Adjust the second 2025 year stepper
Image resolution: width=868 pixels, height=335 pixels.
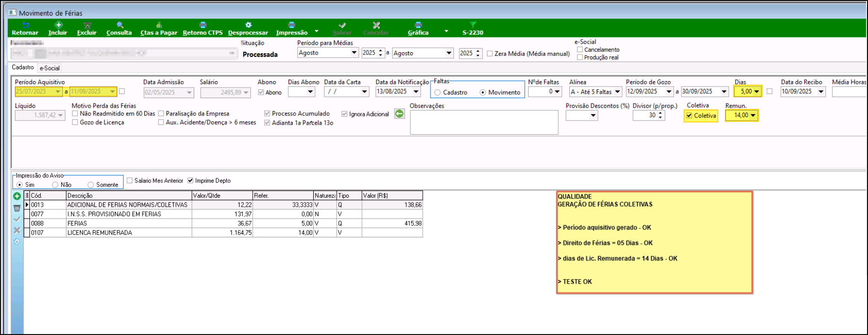478,53
